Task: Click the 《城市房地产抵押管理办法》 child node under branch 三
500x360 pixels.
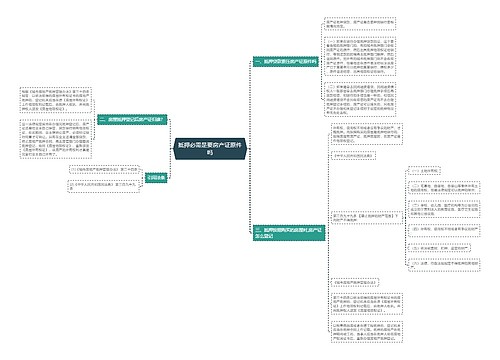Action: pos(355,283)
